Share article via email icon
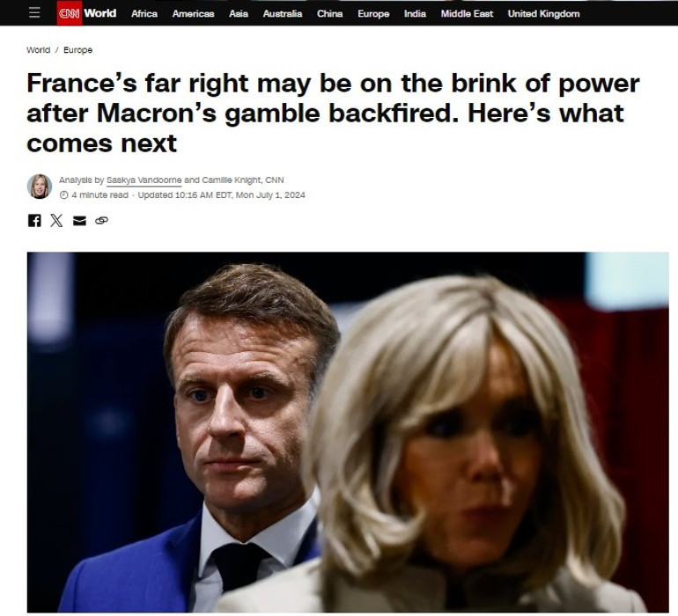This screenshot has height=616, width=678. coord(79,221)
